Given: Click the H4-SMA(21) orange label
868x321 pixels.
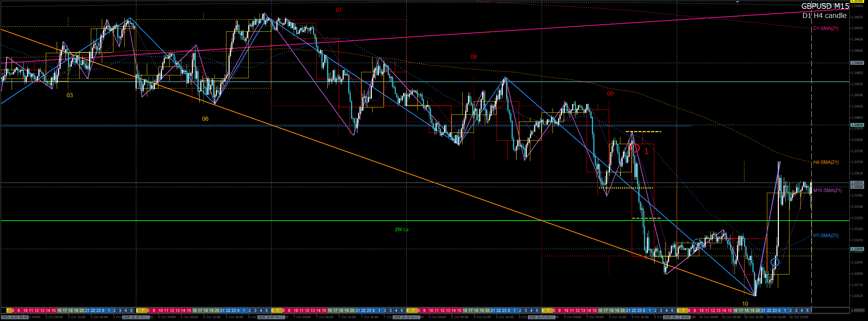Looking at the screenshot, I should (826, 162).
